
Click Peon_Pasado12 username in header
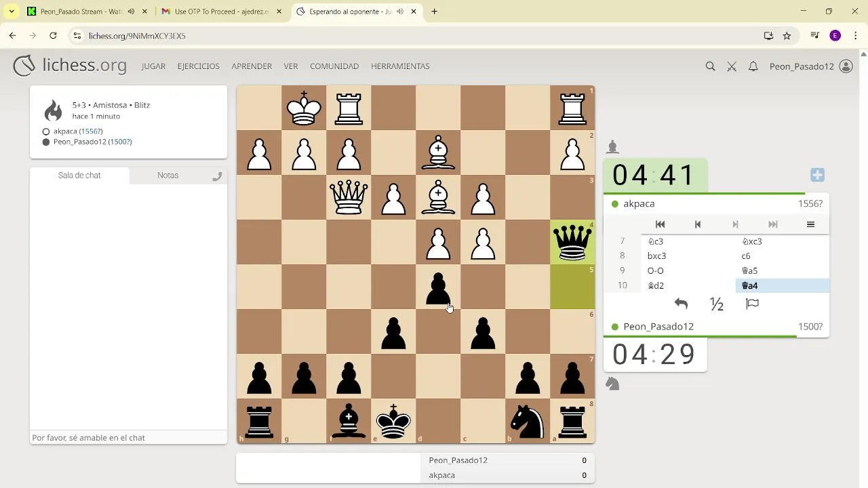pos(802,66)
